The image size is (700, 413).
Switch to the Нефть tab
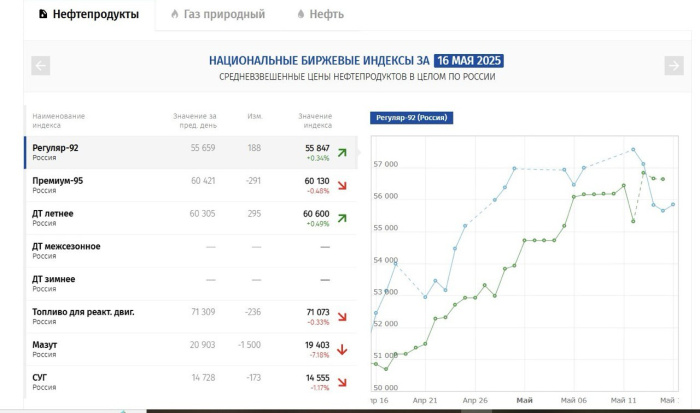pos(320,14)
